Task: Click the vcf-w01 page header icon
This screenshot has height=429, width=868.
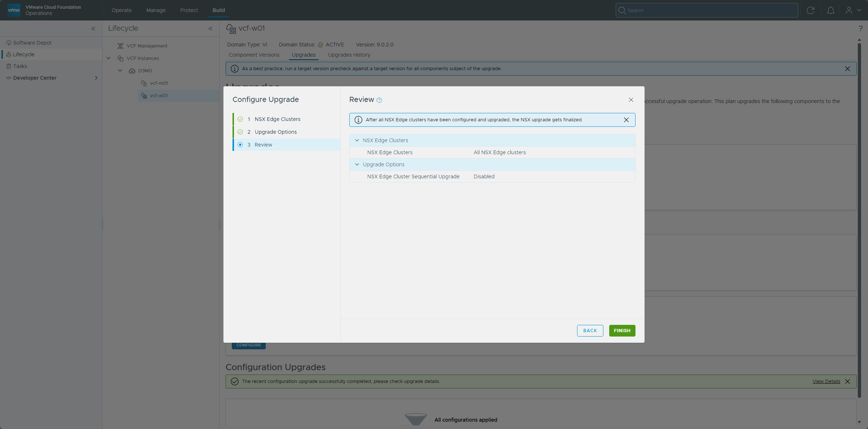Action: [x=231, y=29]
